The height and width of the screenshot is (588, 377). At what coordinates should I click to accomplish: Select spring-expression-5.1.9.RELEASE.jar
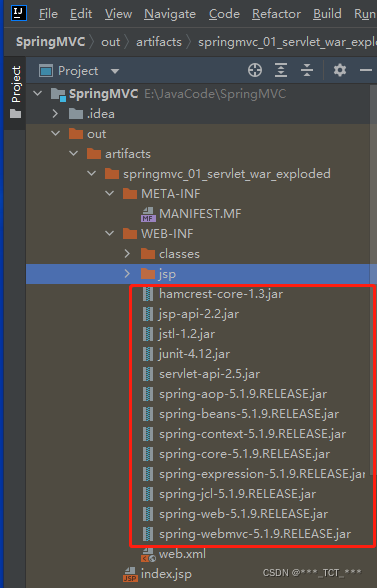tap(262, 474)
